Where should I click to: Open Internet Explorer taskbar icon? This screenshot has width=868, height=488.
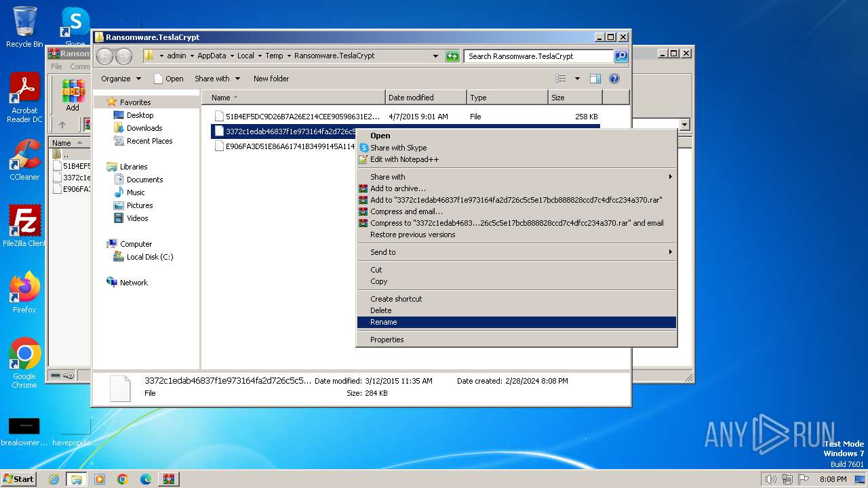click(54, 479)
